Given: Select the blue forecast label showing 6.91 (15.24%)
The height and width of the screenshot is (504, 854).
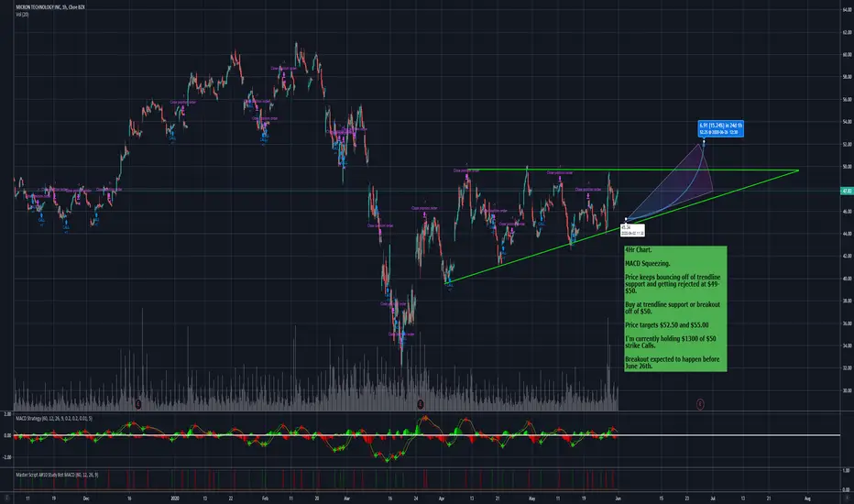Looking at the screenshot, I should pos(720,128).
